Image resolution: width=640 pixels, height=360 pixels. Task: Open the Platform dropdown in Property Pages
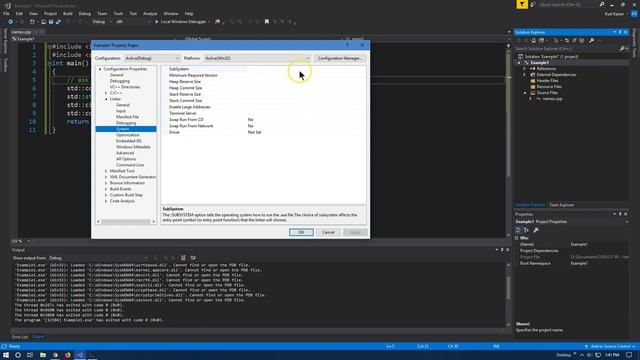(x=257, y=58)
